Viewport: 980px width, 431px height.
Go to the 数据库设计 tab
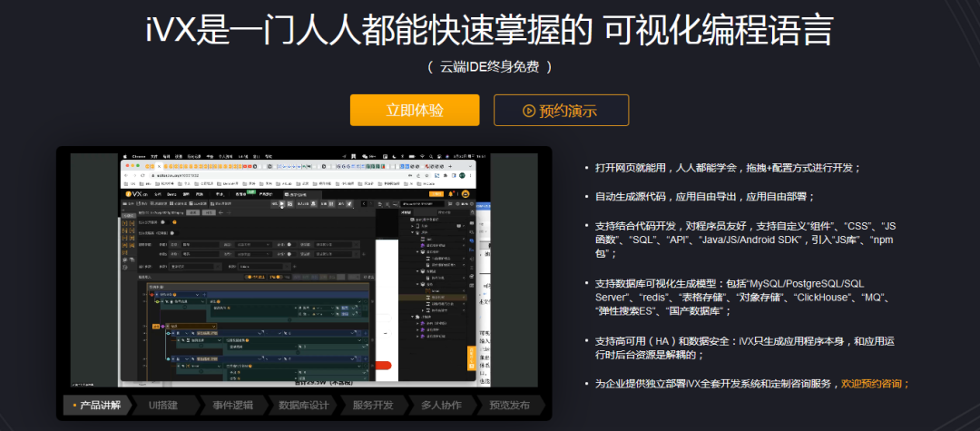[x=304, y=406]
